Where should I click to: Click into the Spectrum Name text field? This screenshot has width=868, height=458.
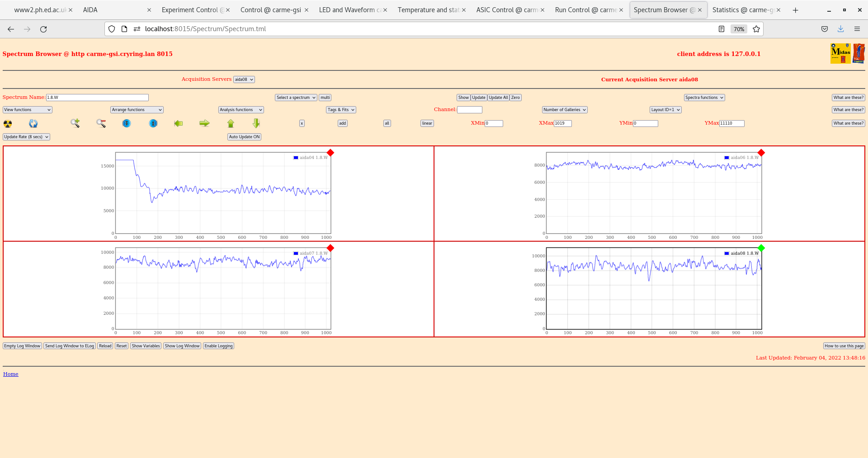tap(97, 98)
